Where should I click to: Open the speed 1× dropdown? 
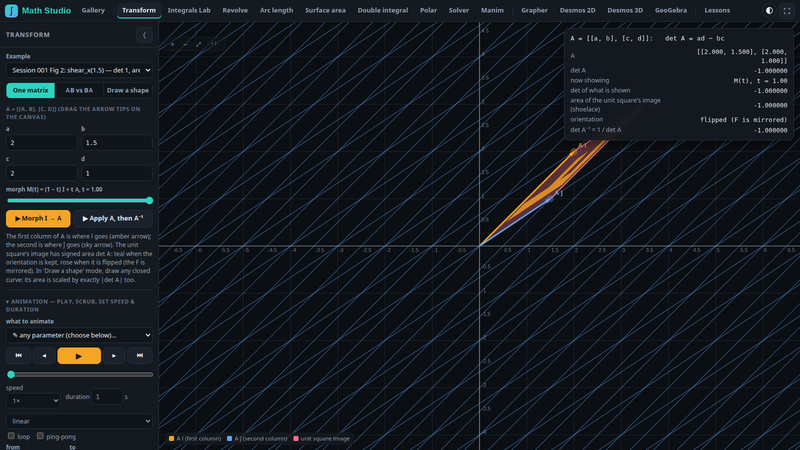[x=33, y=401]
